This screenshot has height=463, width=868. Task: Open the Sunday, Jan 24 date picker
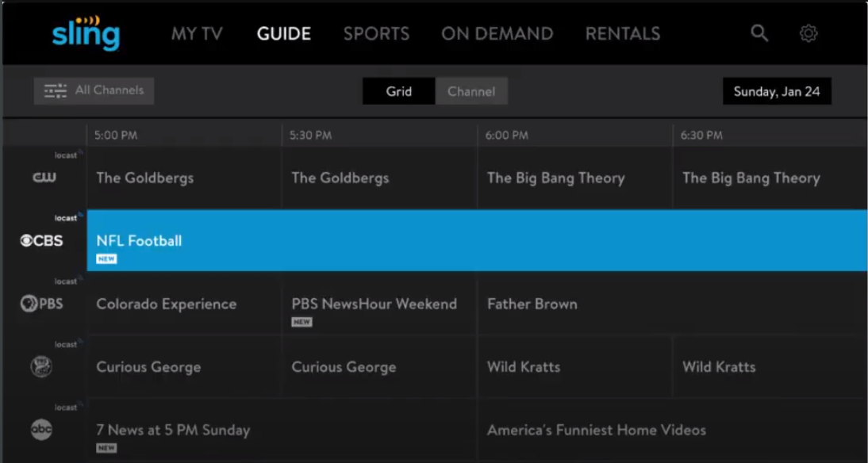(x=777, y=91)
